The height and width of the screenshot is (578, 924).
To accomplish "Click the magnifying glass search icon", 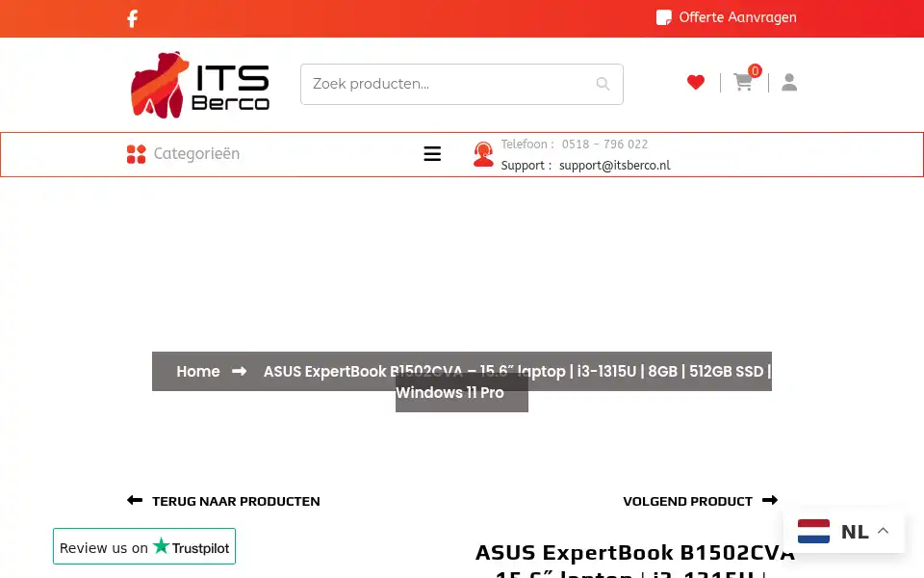I will pos(603,84).
